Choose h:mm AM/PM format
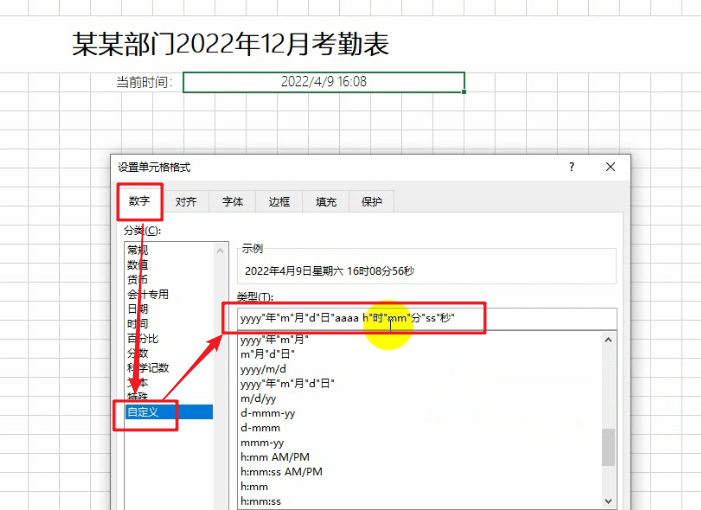The height and width of the screenshot is (510, 701). coord(275,457)
